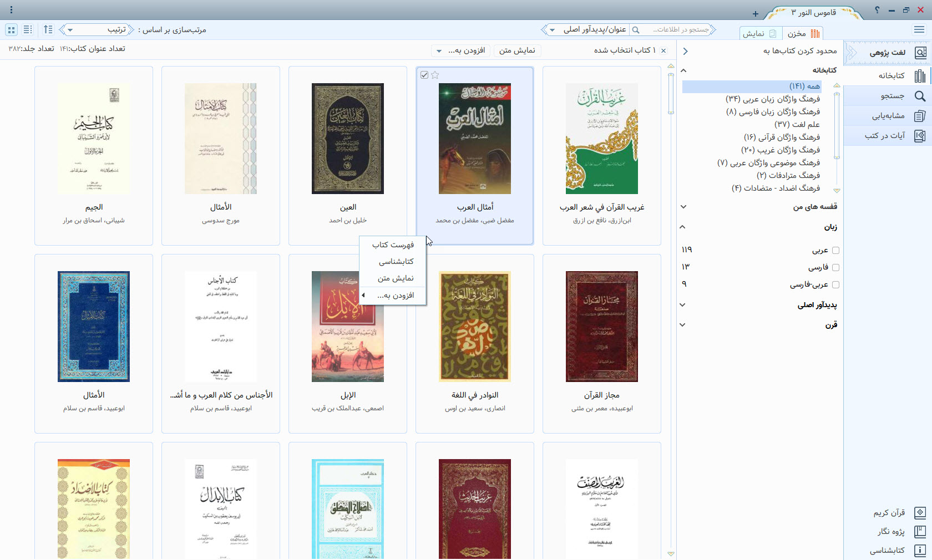Open the الجيم book cover

click(94, 139)
